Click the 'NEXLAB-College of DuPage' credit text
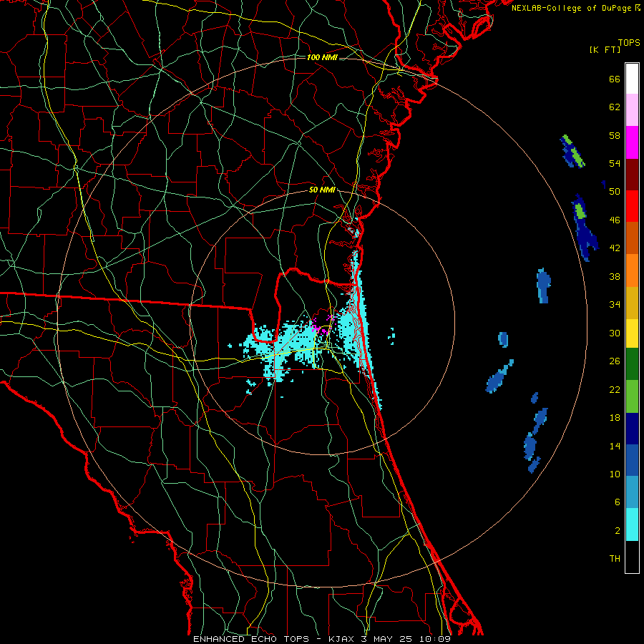This screenshot has height=644, width=644. (572, 8)
